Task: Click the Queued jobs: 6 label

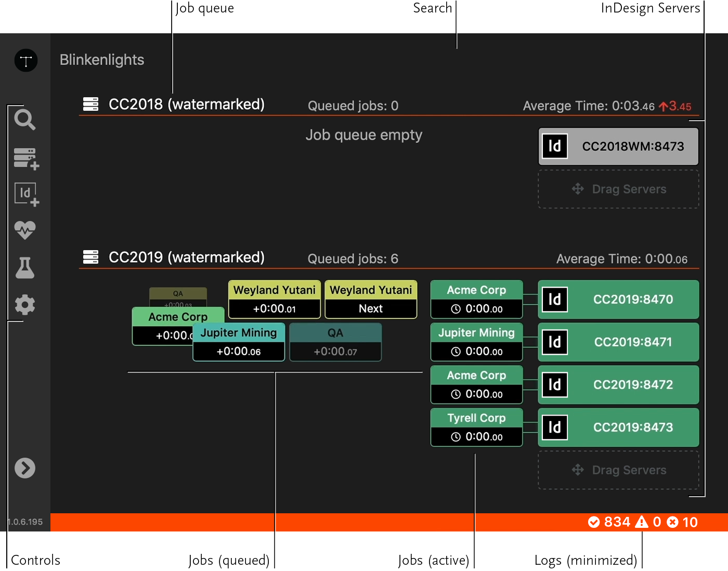Action: pyautogui.click(x=353, y=259)
